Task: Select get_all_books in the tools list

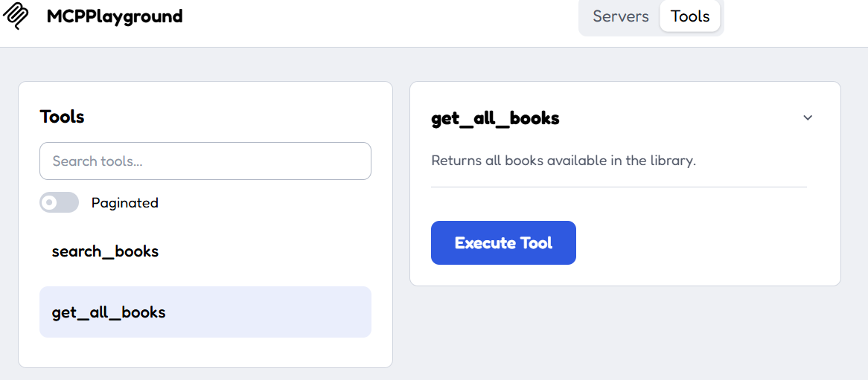Action: point(205,312)
